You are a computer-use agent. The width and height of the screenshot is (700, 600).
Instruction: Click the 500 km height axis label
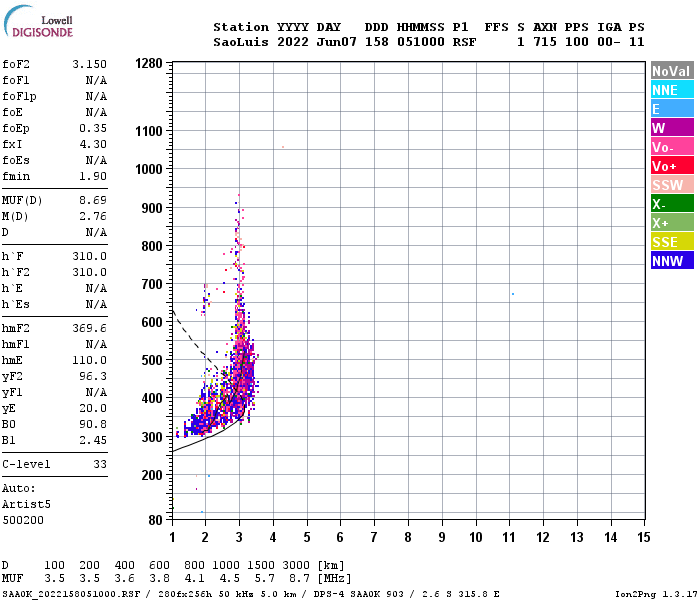(152, 360)
